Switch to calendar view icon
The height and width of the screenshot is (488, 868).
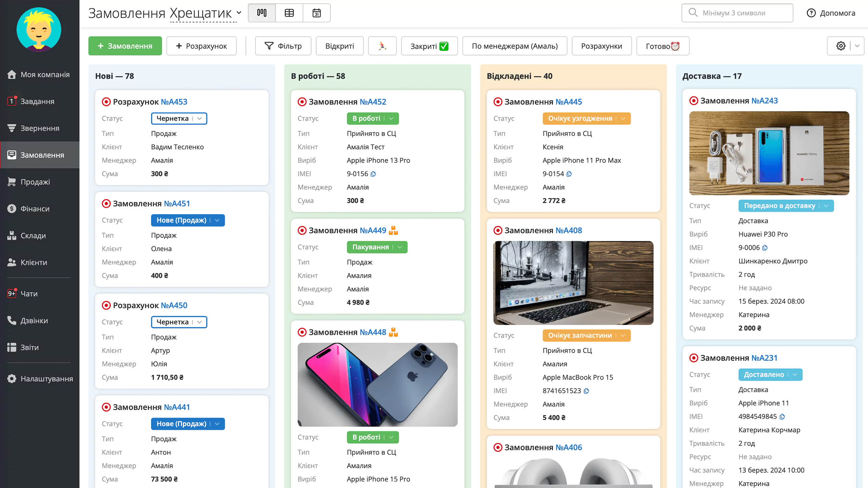click(x=316, y=13)
